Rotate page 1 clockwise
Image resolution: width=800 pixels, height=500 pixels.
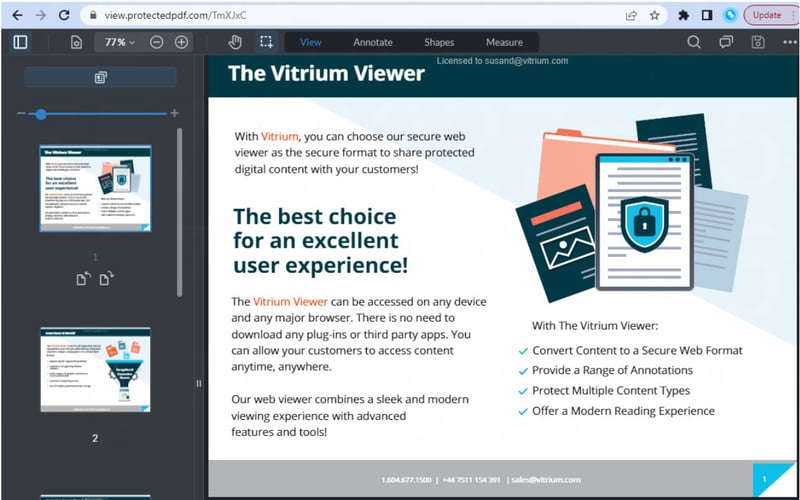click(x=106, y=278)
